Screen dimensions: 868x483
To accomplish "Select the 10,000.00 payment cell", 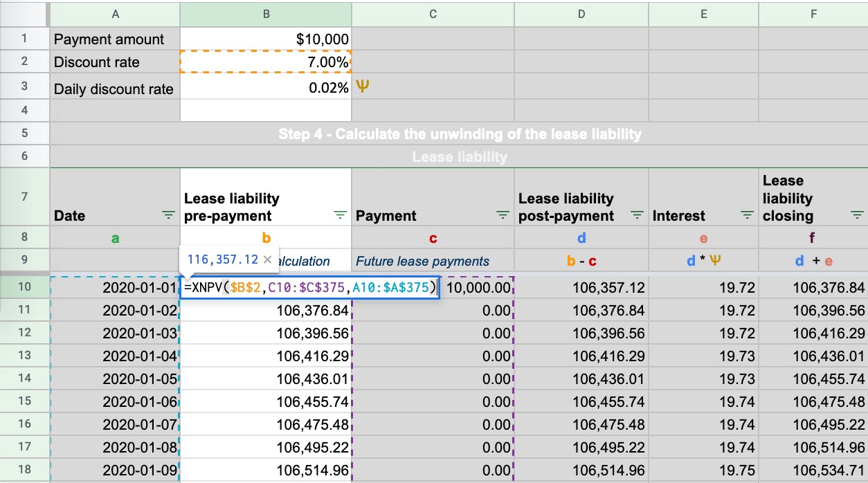I will click(x=477, y=287).
